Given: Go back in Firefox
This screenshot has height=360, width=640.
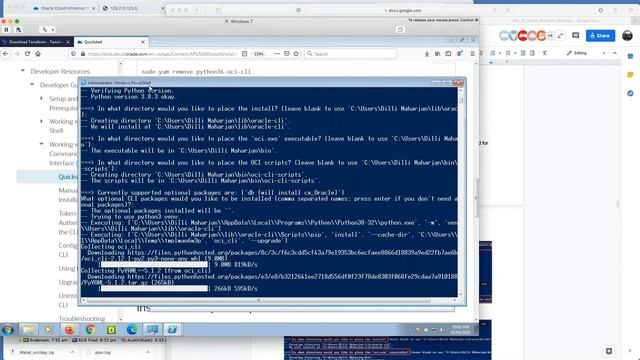Looking at the screenshot, I should (6, 53).
